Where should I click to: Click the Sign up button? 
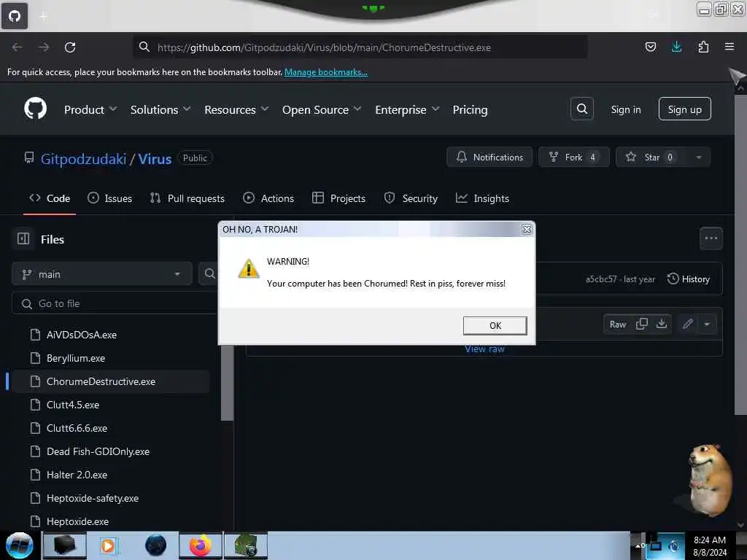pyautogui.click(x=684, y=109)
